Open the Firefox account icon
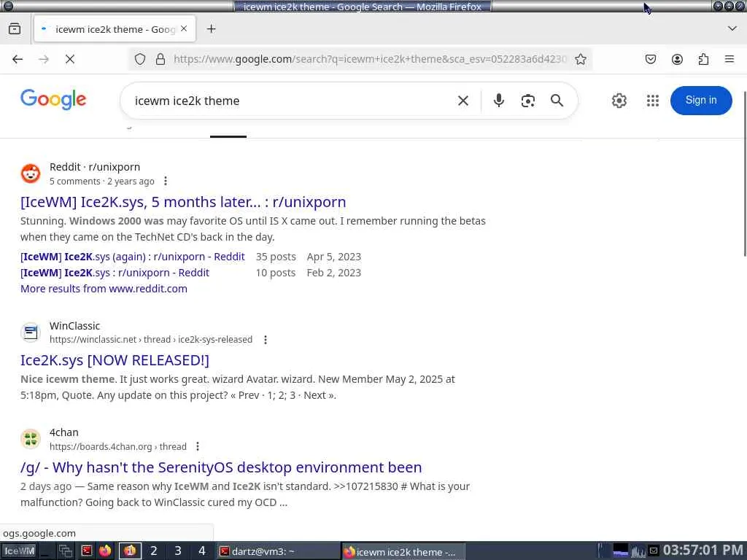This screenshot has height=560, width=747. (x=677, y=59)
